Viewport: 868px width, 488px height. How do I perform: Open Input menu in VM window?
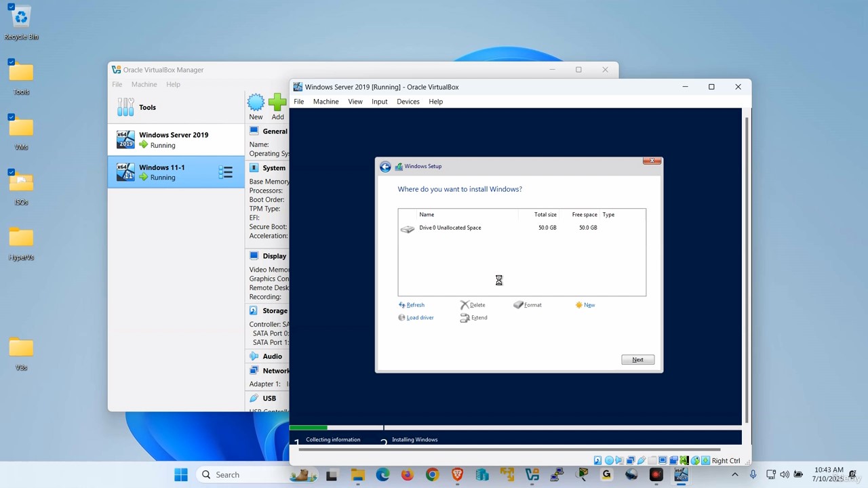click(379, 102)
